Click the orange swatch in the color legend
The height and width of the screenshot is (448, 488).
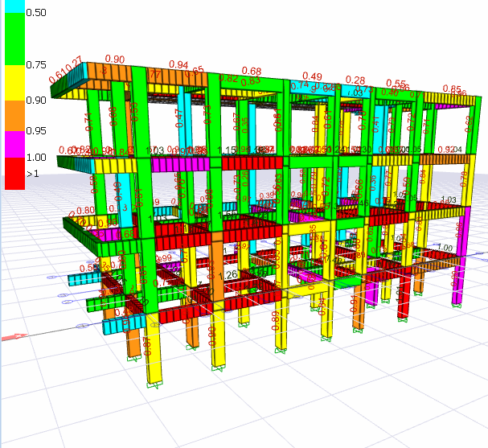[x=14, y=116]
